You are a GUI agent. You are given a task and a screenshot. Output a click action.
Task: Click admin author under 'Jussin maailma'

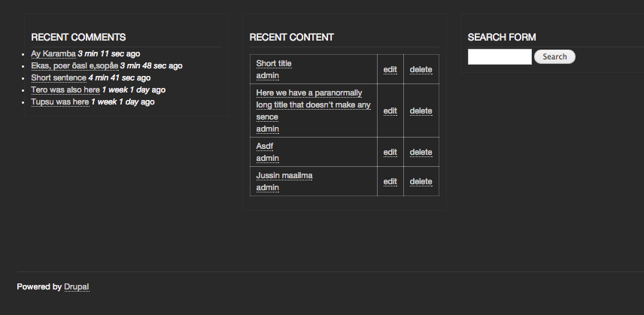tap(267, 187)
